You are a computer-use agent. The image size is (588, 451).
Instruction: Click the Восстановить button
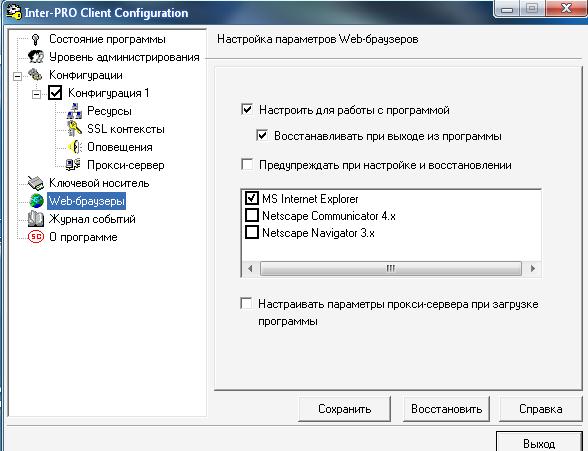[446, 409]
